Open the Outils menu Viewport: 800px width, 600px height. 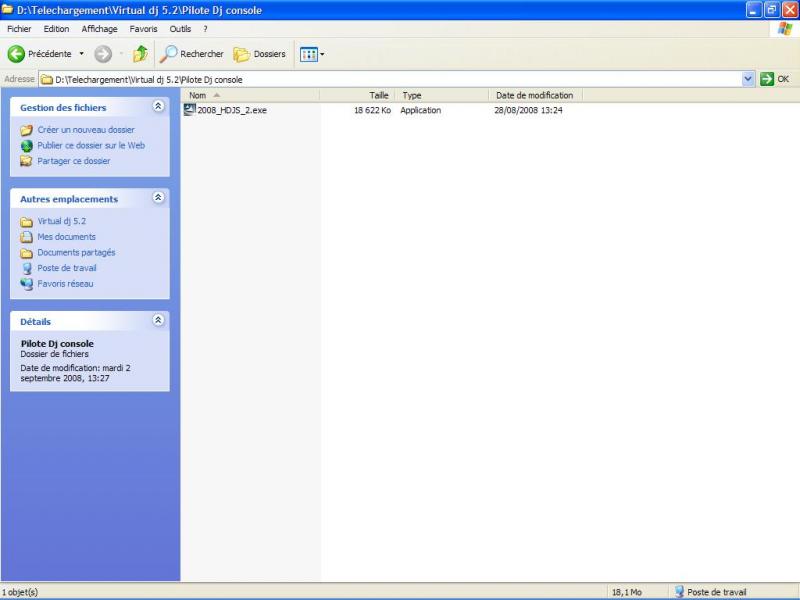pyautogui.click(x=180, y=29)
